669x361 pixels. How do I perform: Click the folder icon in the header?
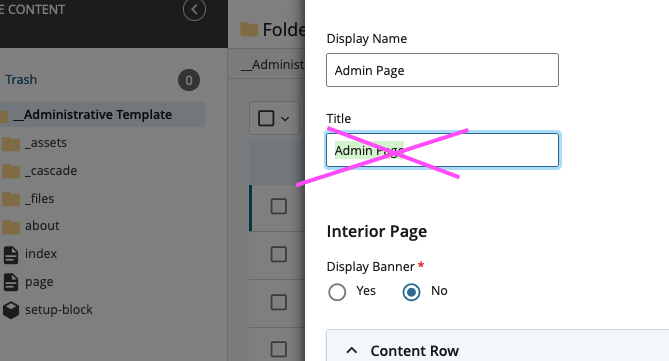(249, 29)
